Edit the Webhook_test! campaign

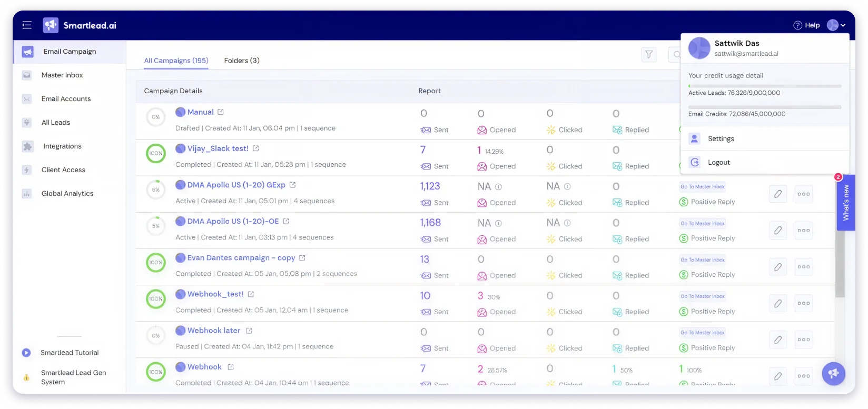pos(777,303)
